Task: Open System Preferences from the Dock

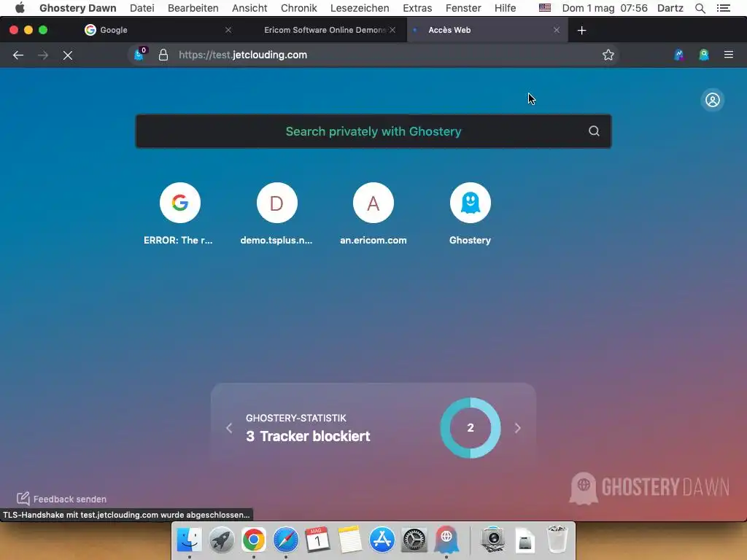Action: tap(414, 540)
